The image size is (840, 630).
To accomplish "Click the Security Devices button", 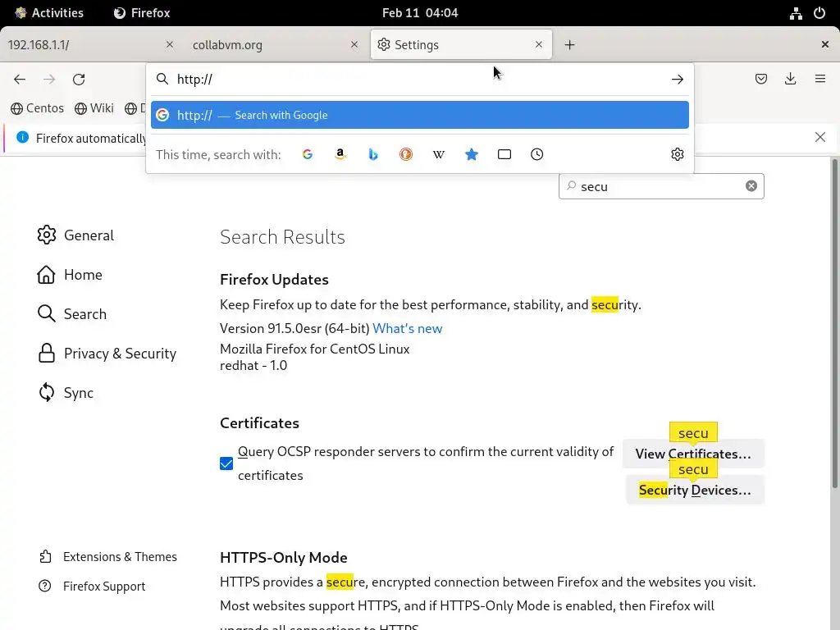I will pos(695,490).
